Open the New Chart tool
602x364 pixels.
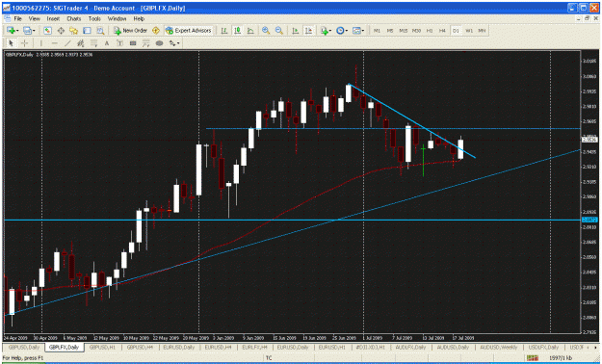click(11, 31)
